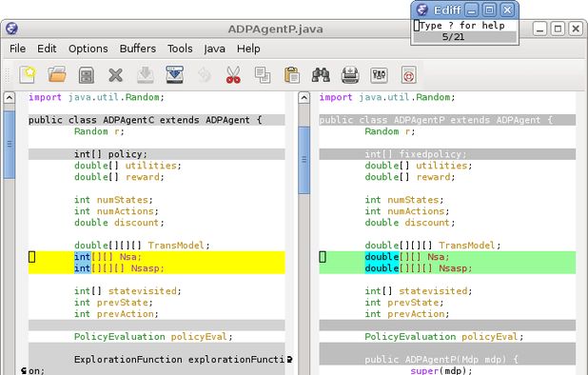Click the 5/21 difference counter
This screenshot has width=588, height=375.
click(453, 37)
